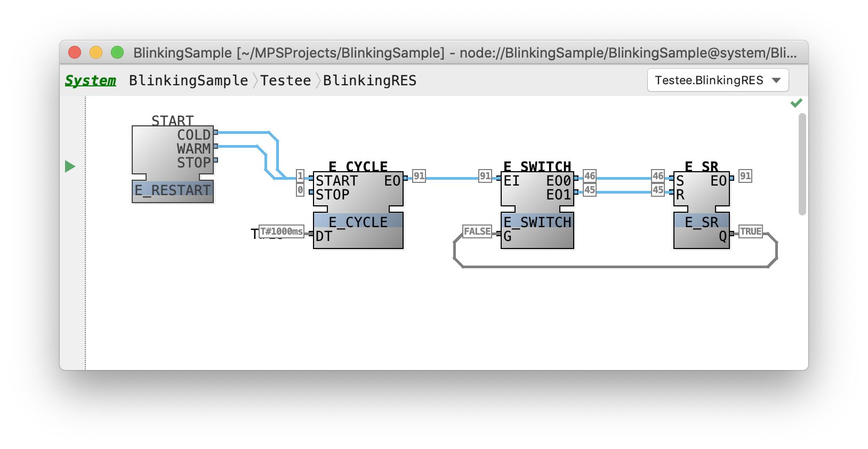Click the G input on E_SWITCH
Viewport: 868px width, 449px height.
(508, 236)
